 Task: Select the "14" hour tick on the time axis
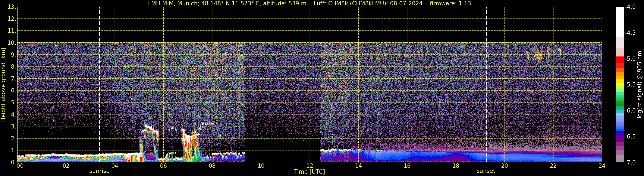click(358, 166)
